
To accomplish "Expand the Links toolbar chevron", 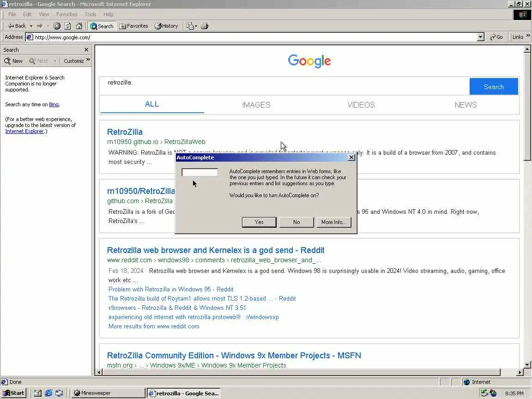I will [528, 36].
